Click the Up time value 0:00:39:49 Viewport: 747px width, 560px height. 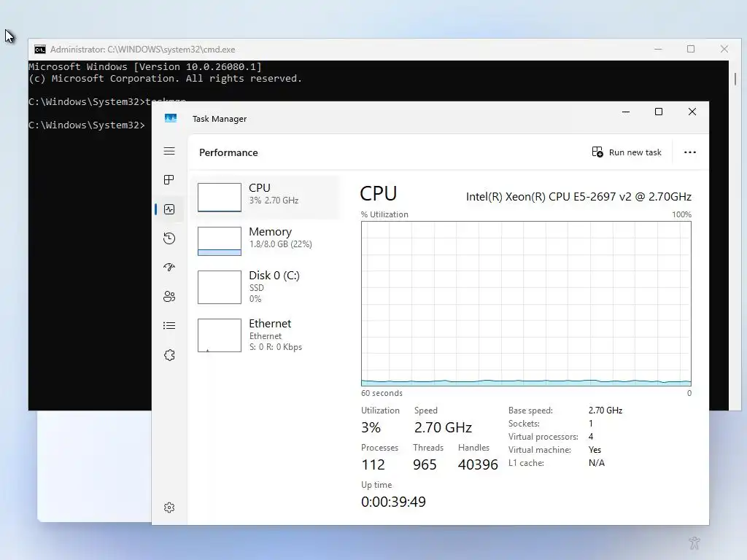tap(393, 502)
